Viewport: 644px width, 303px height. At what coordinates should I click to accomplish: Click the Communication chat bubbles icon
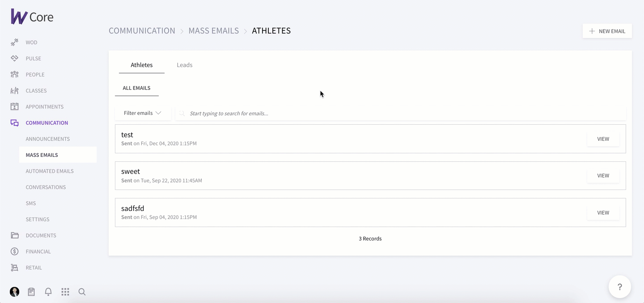(15, 122)
